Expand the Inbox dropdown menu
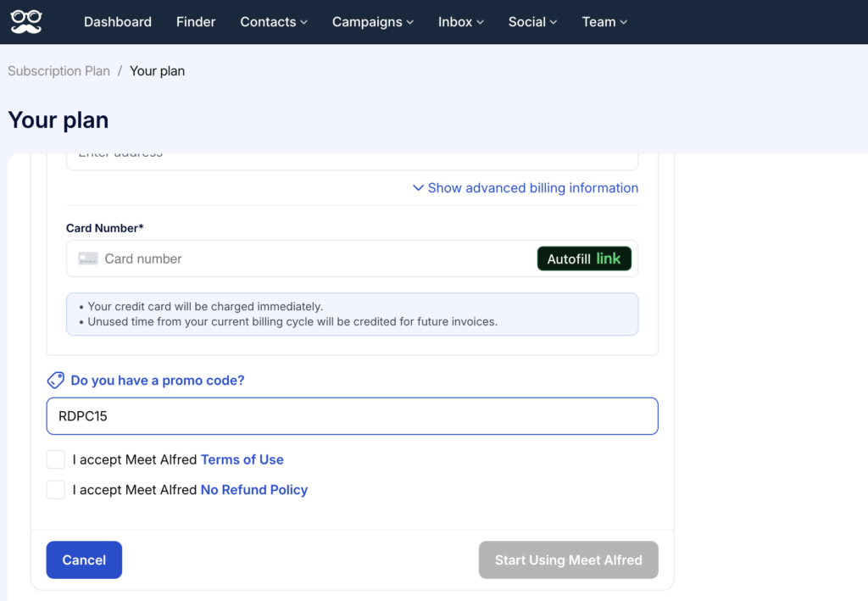This screenshot has width=868, height=601. (x=461, y=22)
